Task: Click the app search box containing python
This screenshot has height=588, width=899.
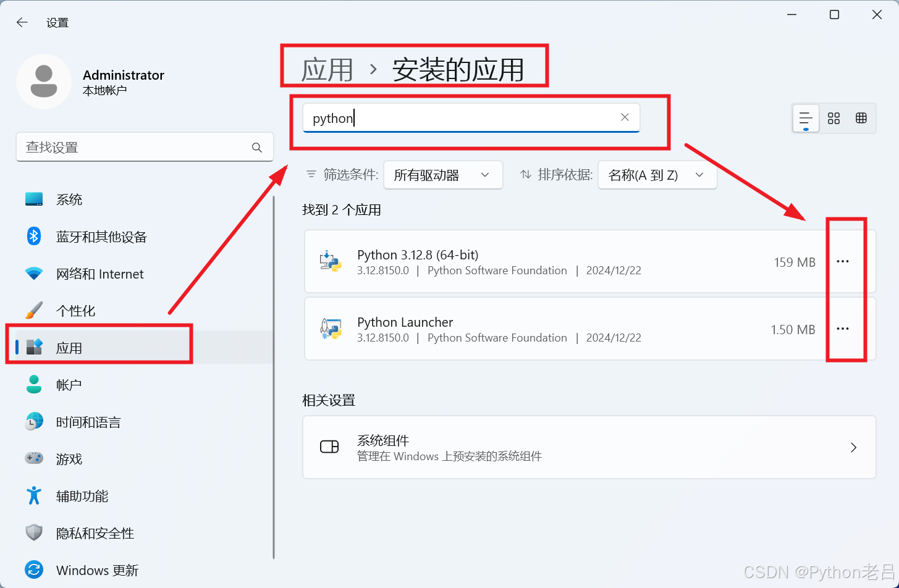Action: pos(471,117)
